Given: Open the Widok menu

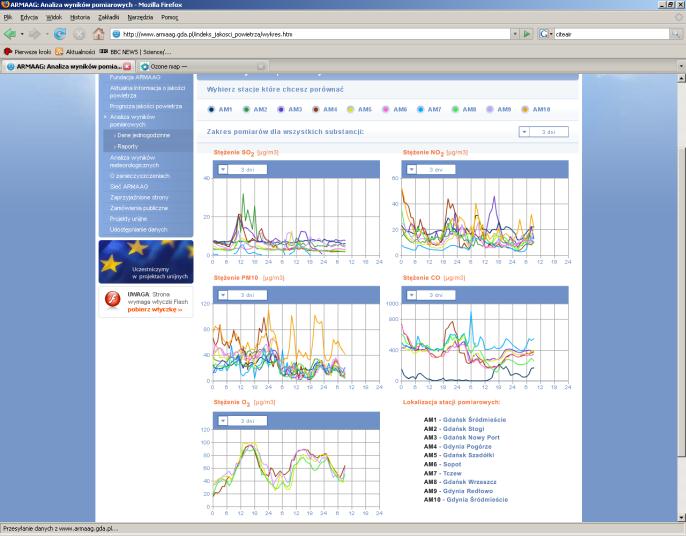Looking at the screenshot, I should pyautogui.click(x=54, y=18).
